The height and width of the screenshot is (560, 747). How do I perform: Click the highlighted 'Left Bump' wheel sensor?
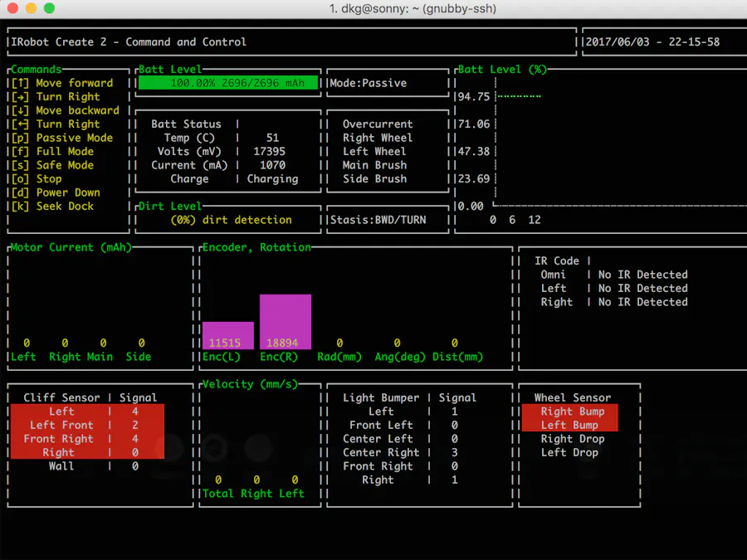tap(569, 425)
